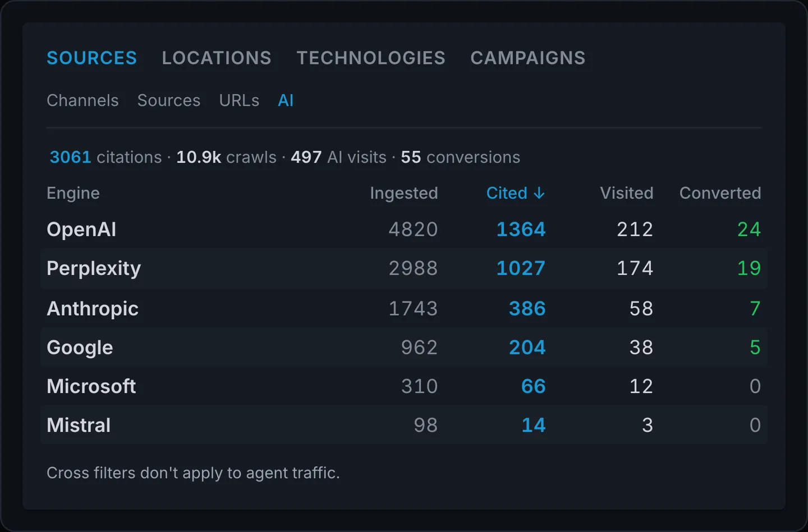Click OpenAI's converted value 24
Image resolution: width=808 pixels, height=532 pixels.
(x=749, y=229)
